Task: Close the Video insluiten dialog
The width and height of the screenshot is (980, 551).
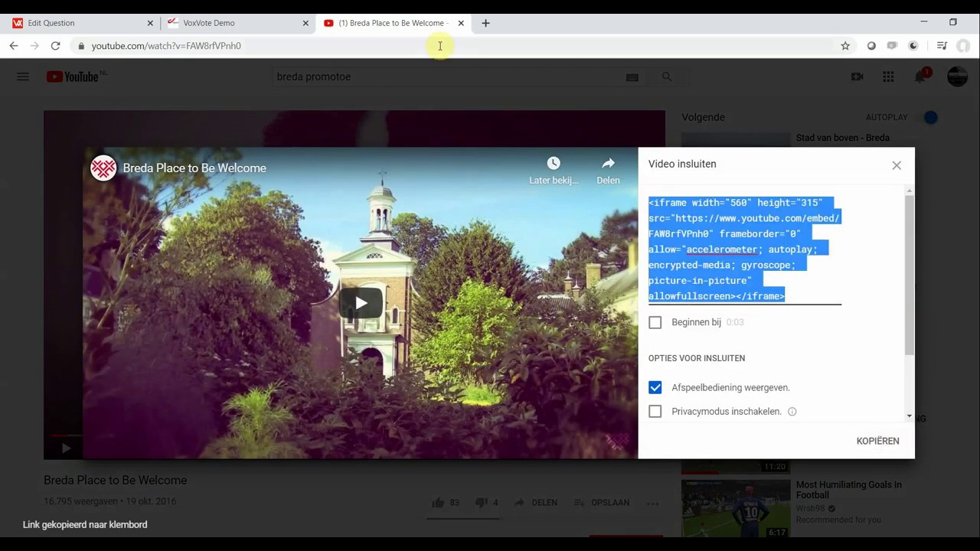Action: click(x=897, y=165)
